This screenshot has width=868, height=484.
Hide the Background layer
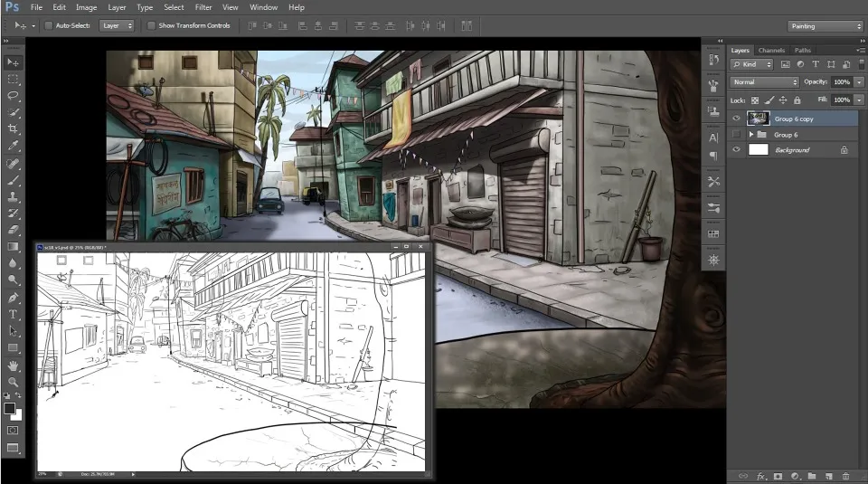tap(736, 149)
